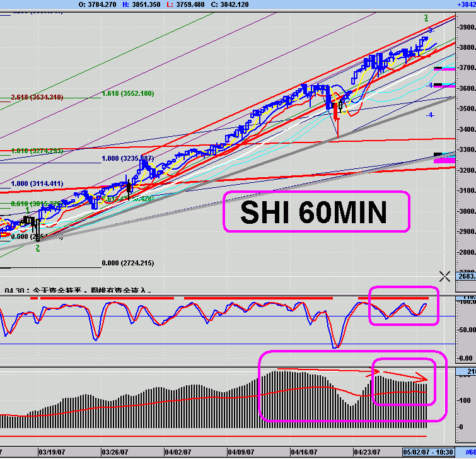Click the 2900 level on price axis
476x459 pixels.
pos(468,231)
